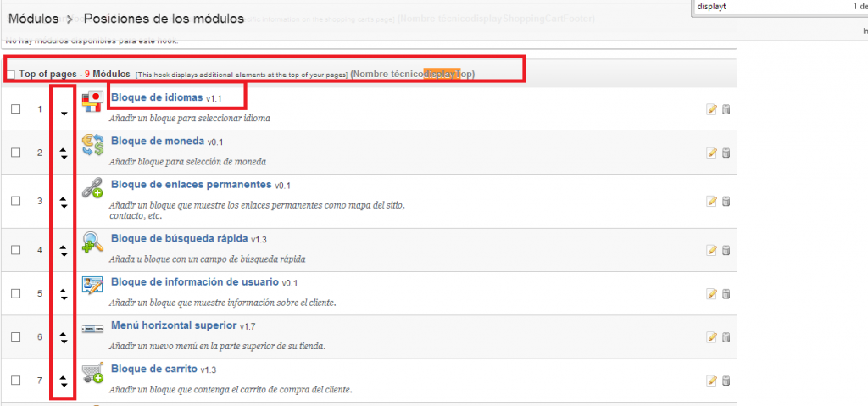The width and height of the screenshot is (868, 406).
Task: Click the Bloque de carrito cart icon
Action: [92, 373]
